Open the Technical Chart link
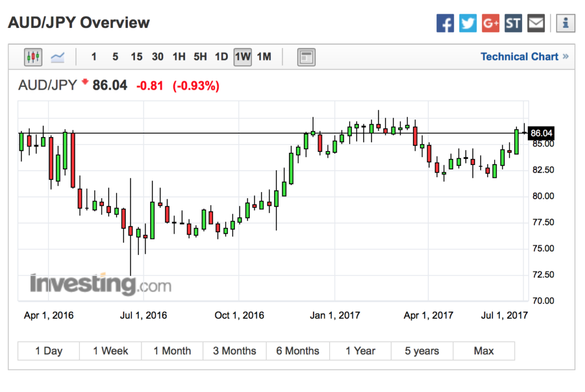This screenshot has height=392, width=585. click(x=524, y=57)
